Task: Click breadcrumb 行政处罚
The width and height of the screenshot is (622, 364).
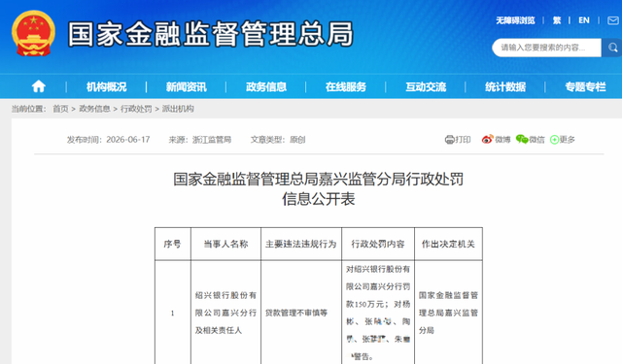Action: pos(136,109)
